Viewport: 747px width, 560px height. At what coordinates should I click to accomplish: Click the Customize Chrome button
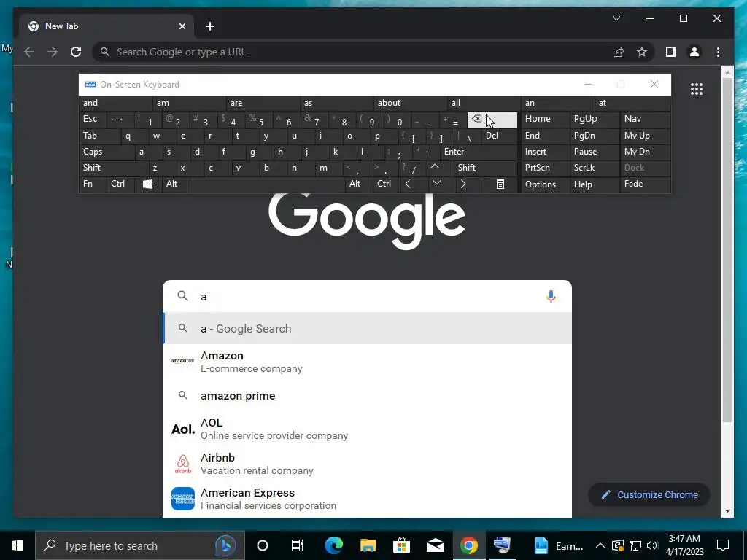(x=649, y=495)
